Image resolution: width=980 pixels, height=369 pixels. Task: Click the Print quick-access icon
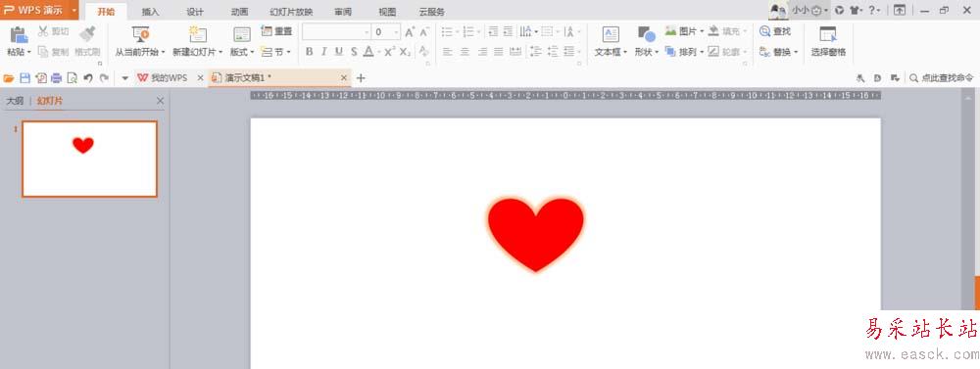(x=57, y=78)
